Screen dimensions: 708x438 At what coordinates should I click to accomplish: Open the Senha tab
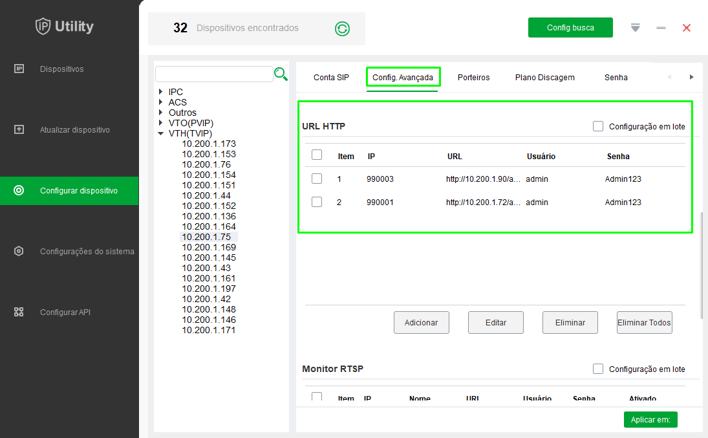click(616, 77)
